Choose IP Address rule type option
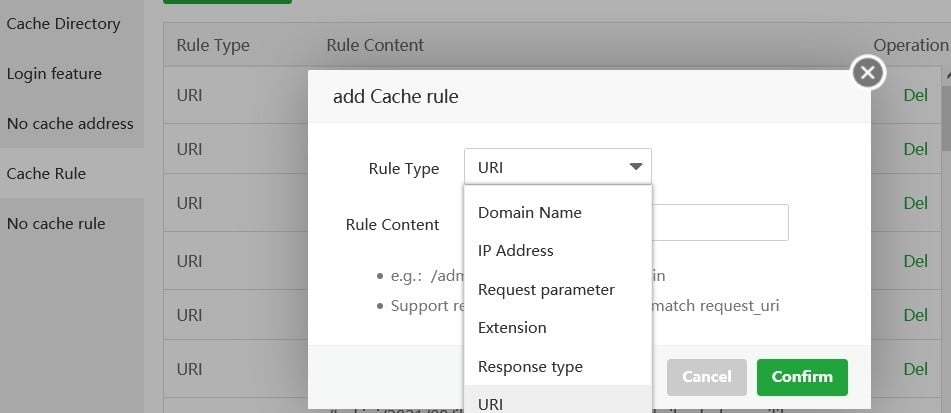This screenshot has width=951, height=413. (x=515, y=250)
